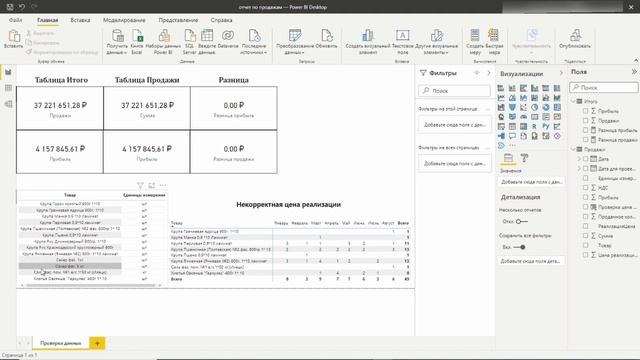This screenshot has height=360, width=640.
Task: Click the Drill-through add fields well
Action: point(530,261)
